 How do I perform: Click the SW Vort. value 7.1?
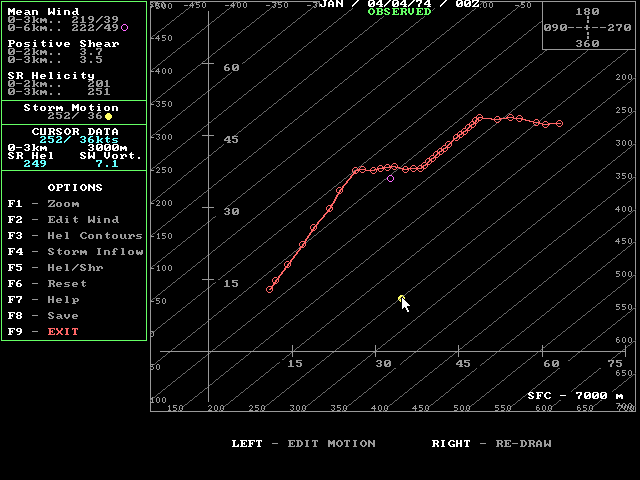[x=107, y=164]
